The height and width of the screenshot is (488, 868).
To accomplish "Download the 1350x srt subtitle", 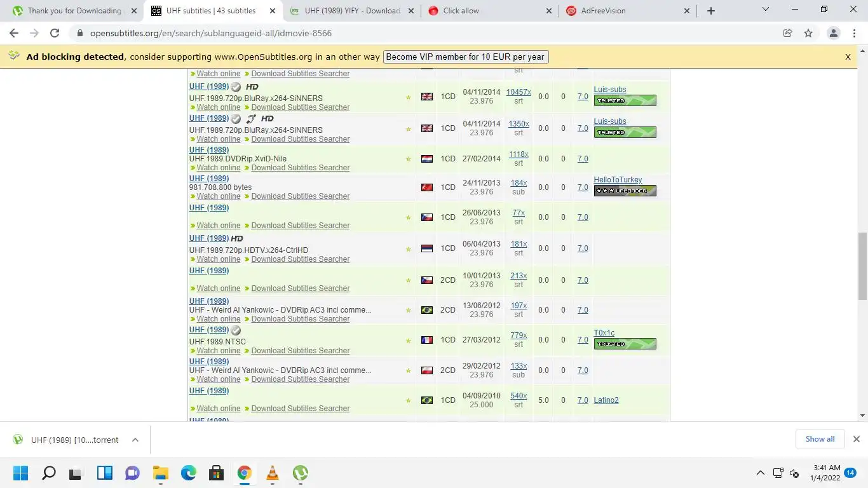I will (x=519, y=124).
